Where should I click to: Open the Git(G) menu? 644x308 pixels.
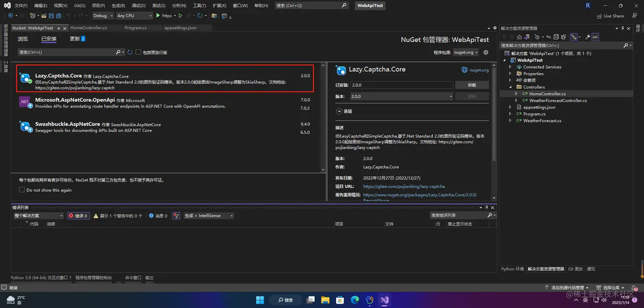click(x=80, y=6)
